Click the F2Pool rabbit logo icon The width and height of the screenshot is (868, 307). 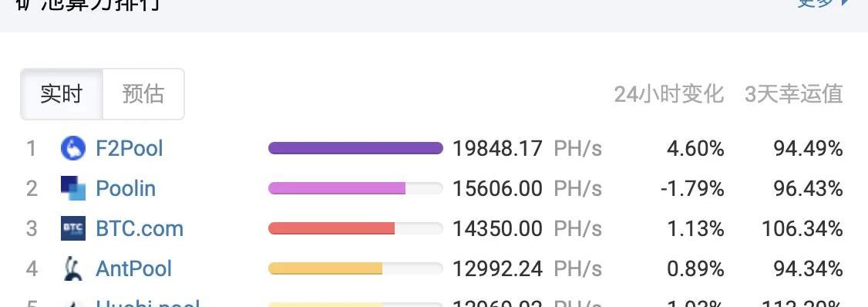73,149
